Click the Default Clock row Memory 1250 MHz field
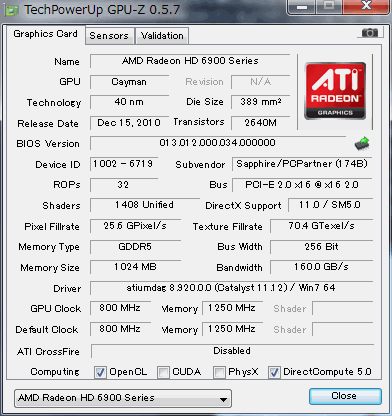 point(232,329)
